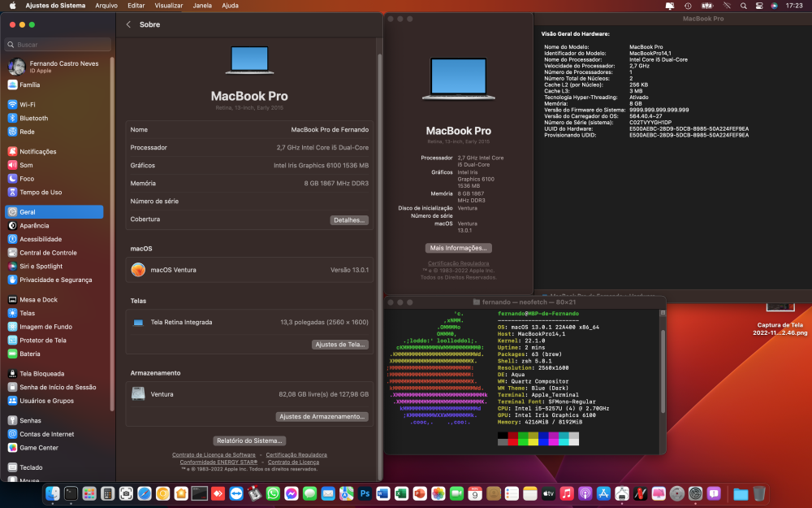Click the Ajustes de Tela... button

[340, 345]
